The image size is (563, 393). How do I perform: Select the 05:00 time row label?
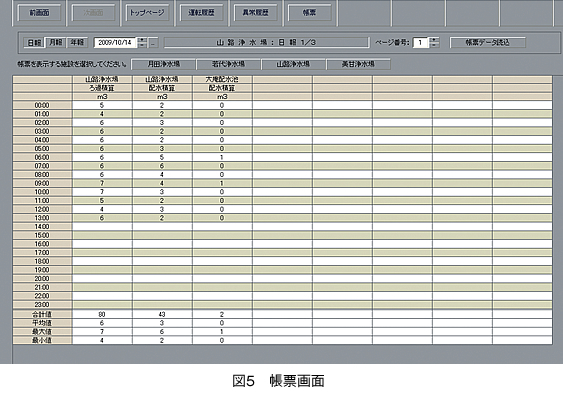point(42,149)
